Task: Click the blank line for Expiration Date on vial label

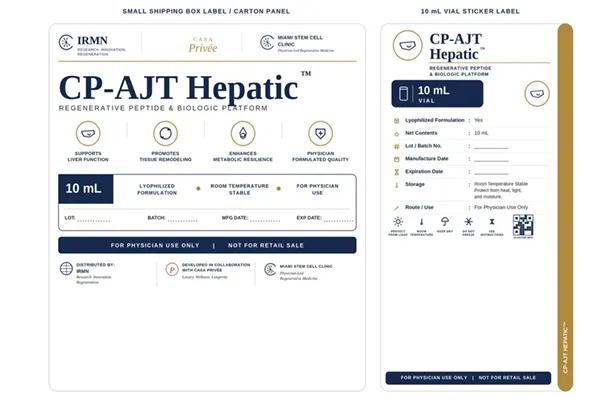Action: tap(491, 173)
